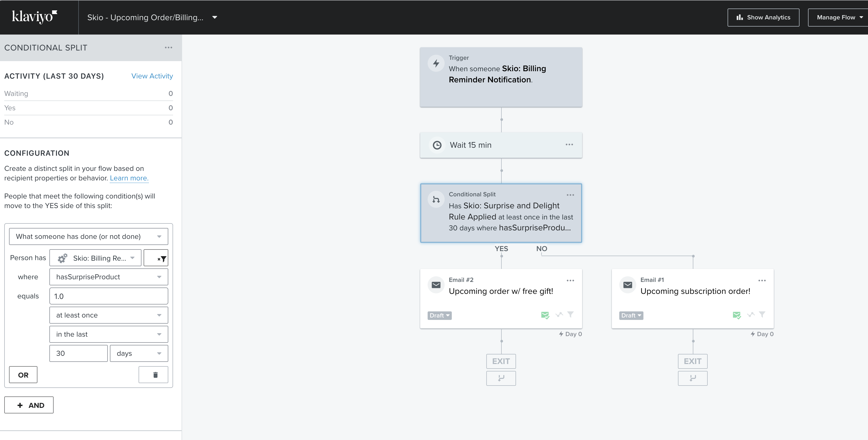Open the 'at least once' frequency dropdown
This screenshot has width=868, height=440.
[x=109, y=315]
